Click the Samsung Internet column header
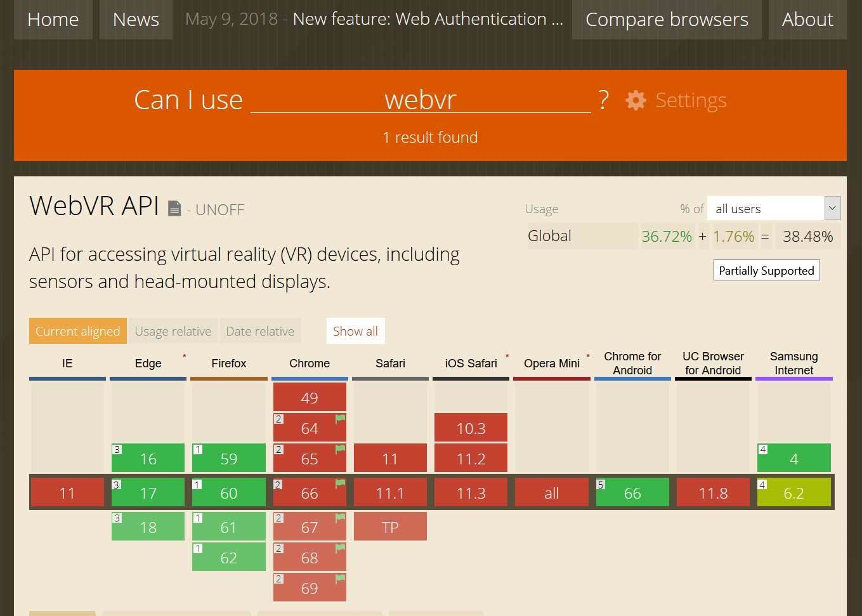This screenshot has height=616, width=862. (794, 364)
